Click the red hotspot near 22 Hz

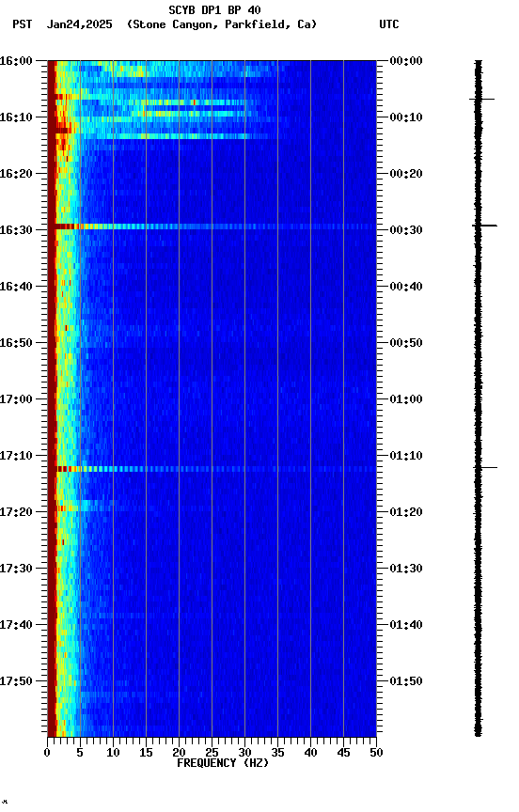coord(194,102)
